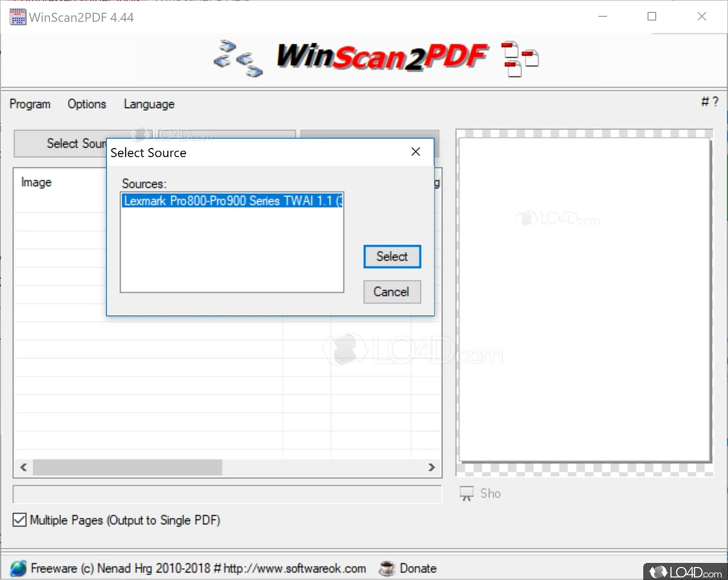Close the WinScan2PDF window
Image resolution: width=728 pixels, height=580 pixels.
pyautogui.click(x=702, y=17)
